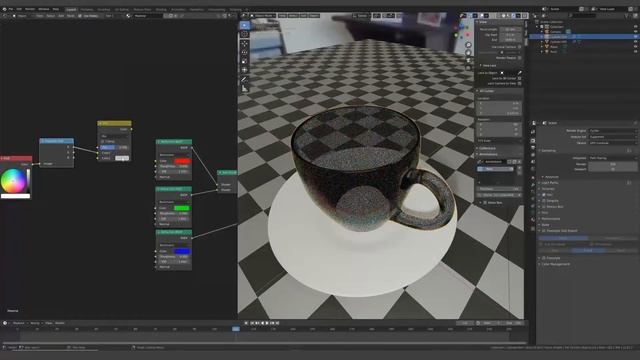640x360 pixels.
Task: Expand the View Lock subpanel
Action: coord(488,65)
